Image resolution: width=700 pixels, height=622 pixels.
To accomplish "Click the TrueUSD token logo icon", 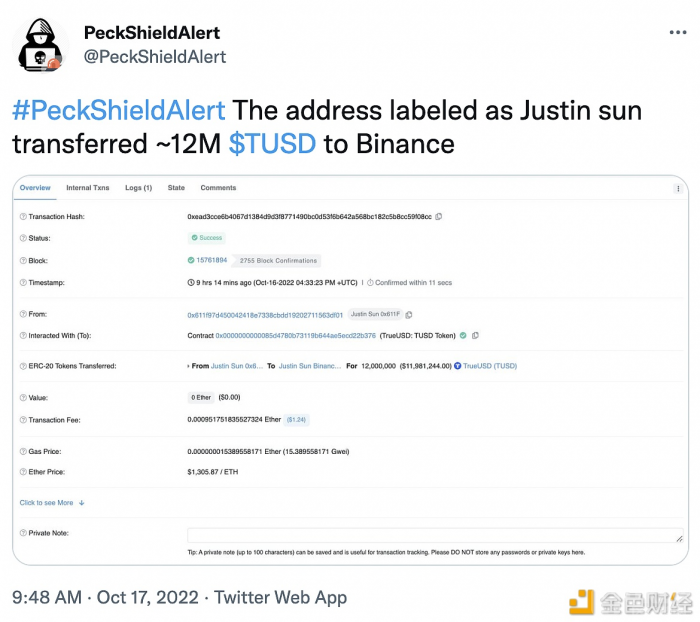I will 458,366.
